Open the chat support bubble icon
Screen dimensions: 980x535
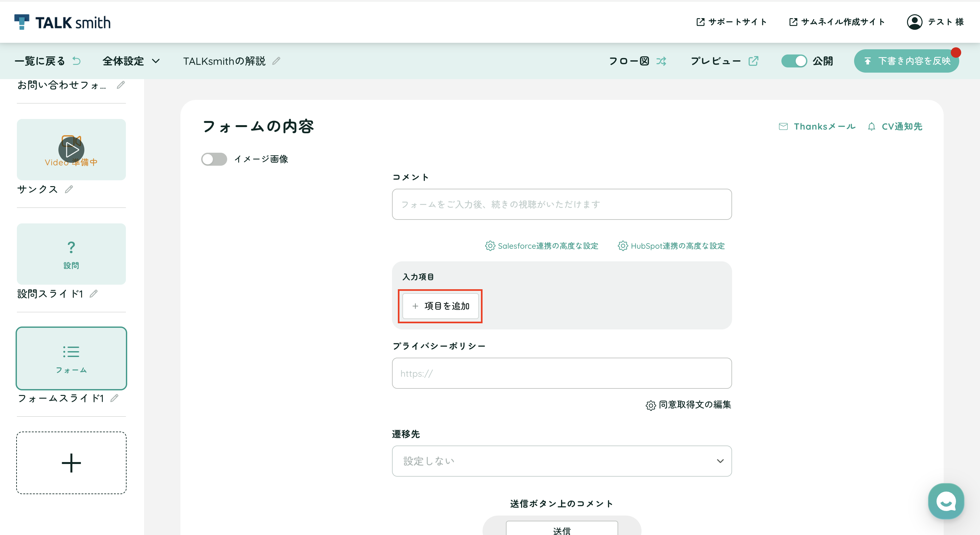tap(946, 501)
